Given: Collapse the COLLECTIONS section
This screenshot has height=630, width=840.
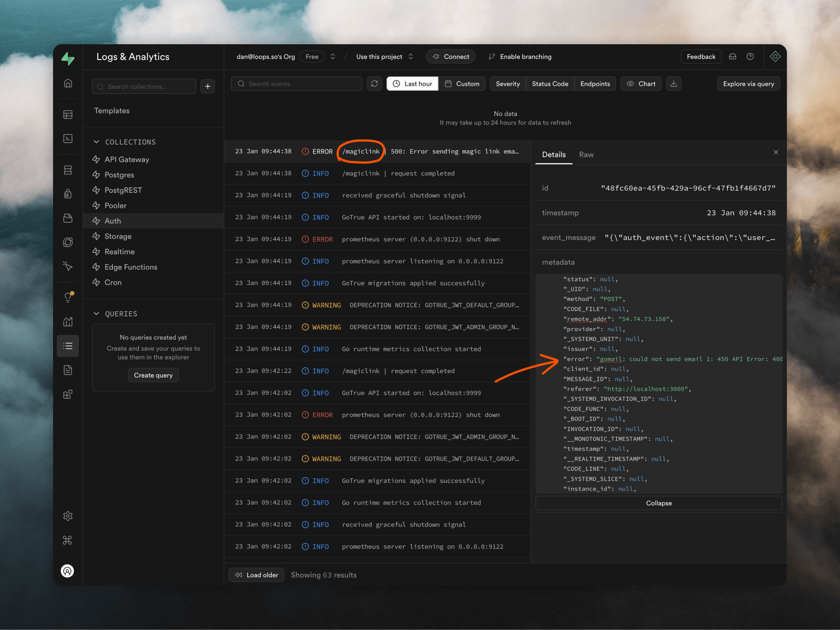Looking at the screenshot, I should point(97,142).
